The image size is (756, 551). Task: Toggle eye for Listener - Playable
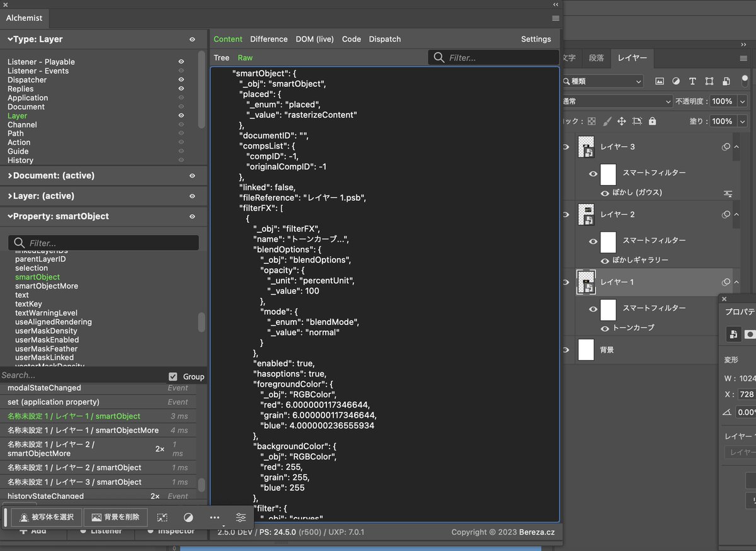(x=181, y=62)
